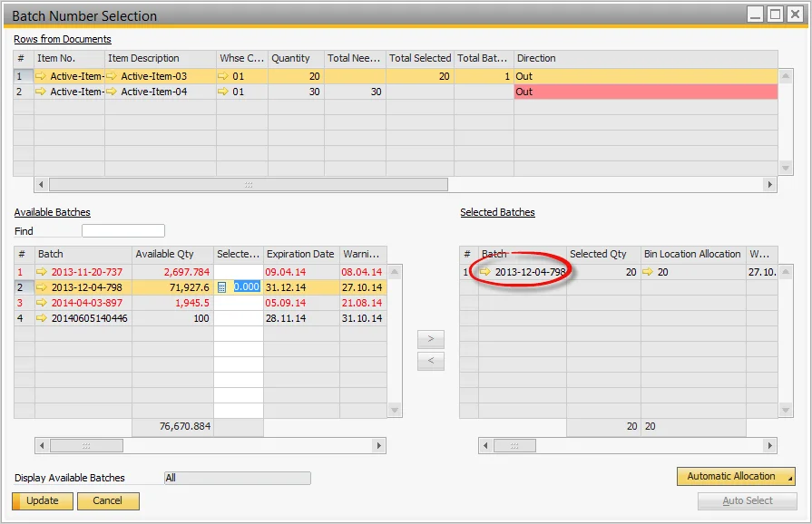Move batch to selected with > button
Viewport: 812px width, 524px height.
pyautogui.click(x=431, y=339)
